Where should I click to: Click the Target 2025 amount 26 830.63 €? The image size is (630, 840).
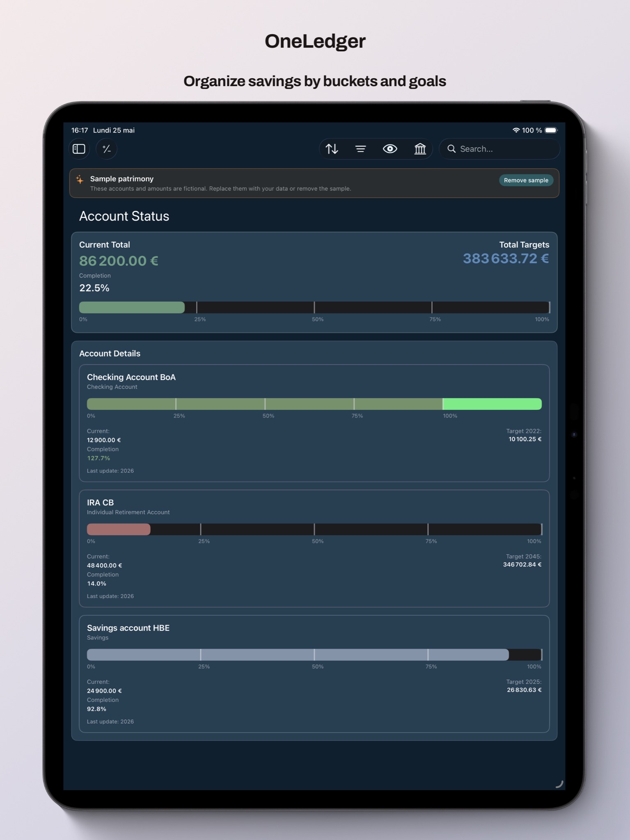tap(524, 690)
